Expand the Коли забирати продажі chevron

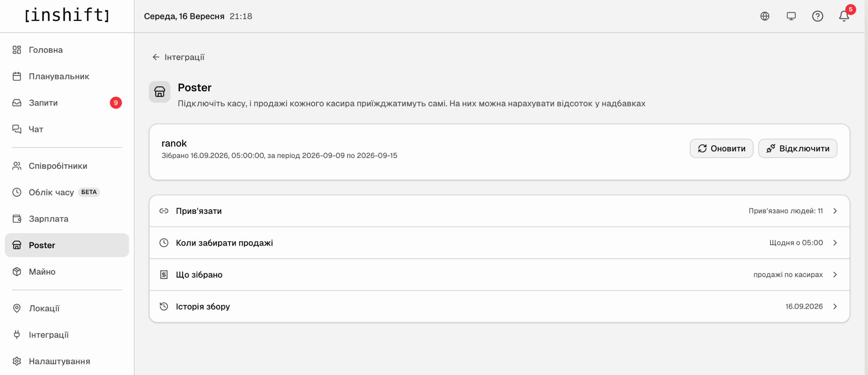[835, 243]
